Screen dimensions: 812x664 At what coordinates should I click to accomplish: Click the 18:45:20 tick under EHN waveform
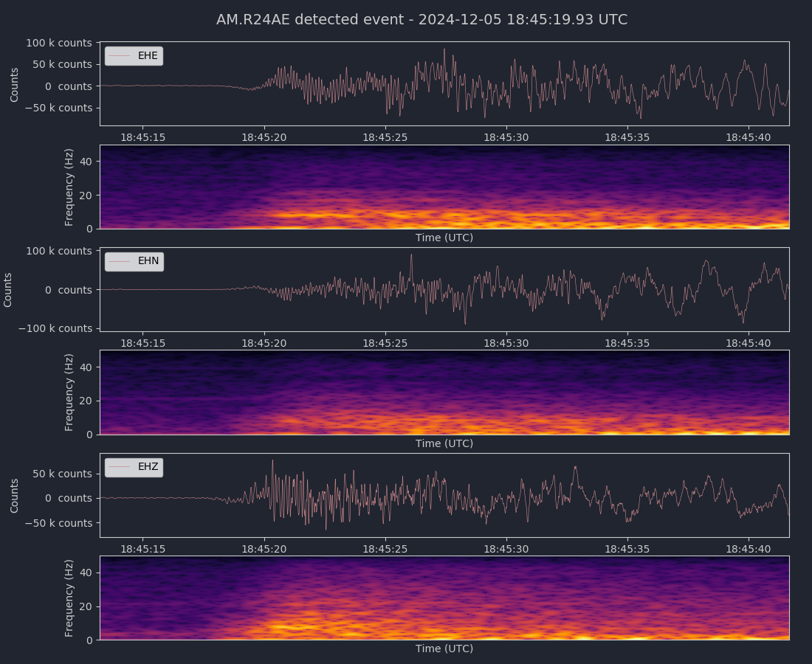point(264,343)
